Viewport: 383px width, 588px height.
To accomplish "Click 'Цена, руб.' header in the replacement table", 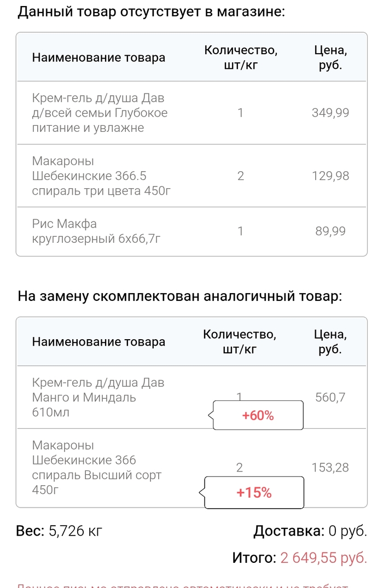I will [x=330, y=342].
